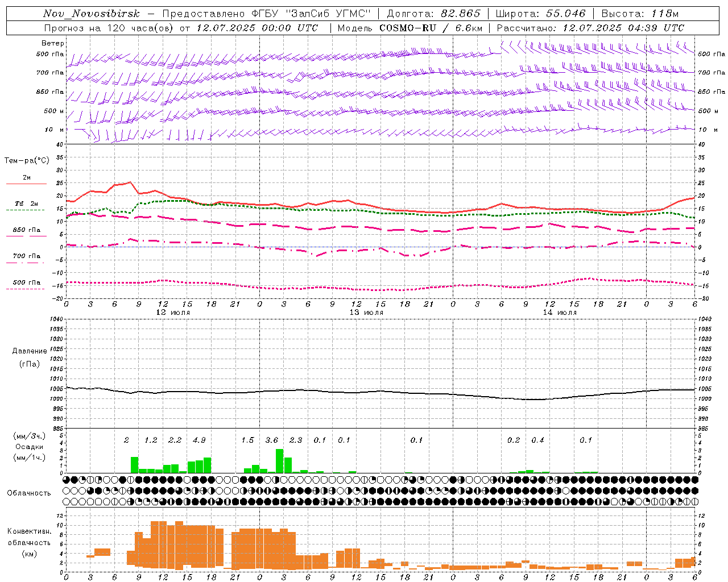Viewport: 728px width, 582px height.
Task: Select the 3.6 precipitation total value
Action: pos(272,440)
